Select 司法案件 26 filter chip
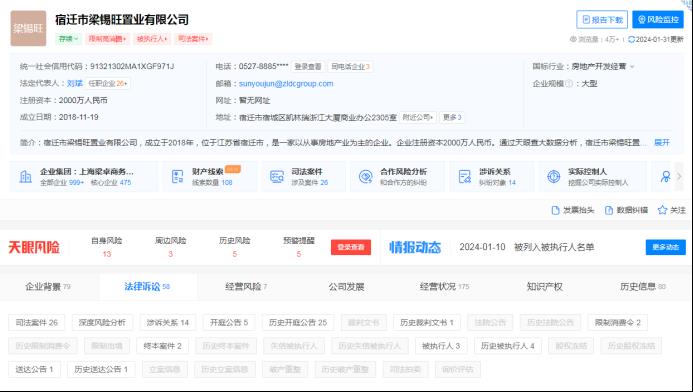Viewport: 693px width, 392px height. 37,323
